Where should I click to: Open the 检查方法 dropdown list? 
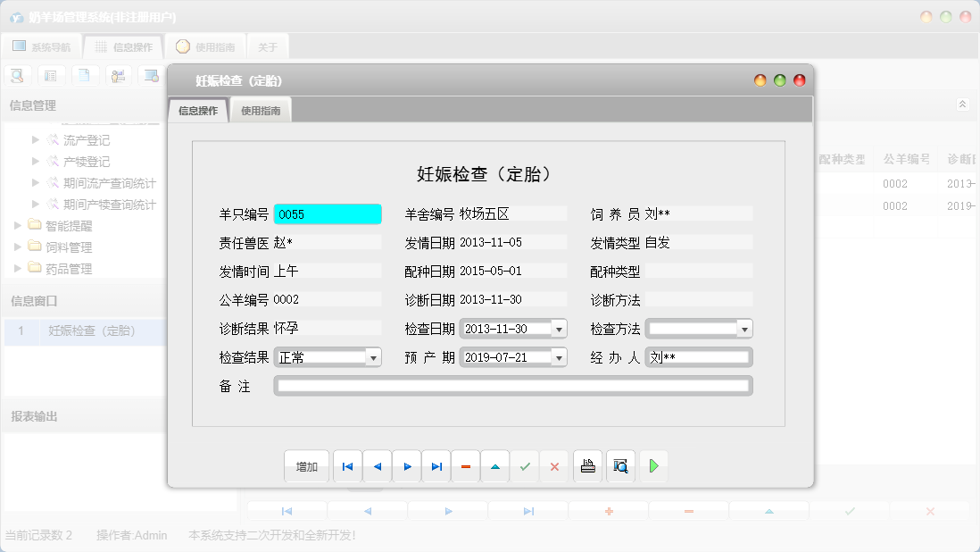pyautogui.click(x=746, y=328)
